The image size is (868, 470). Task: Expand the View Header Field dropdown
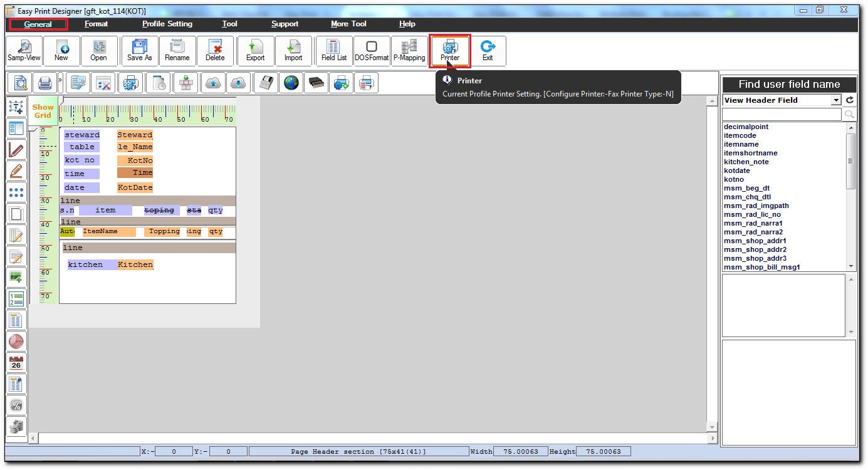pos(836,100)
